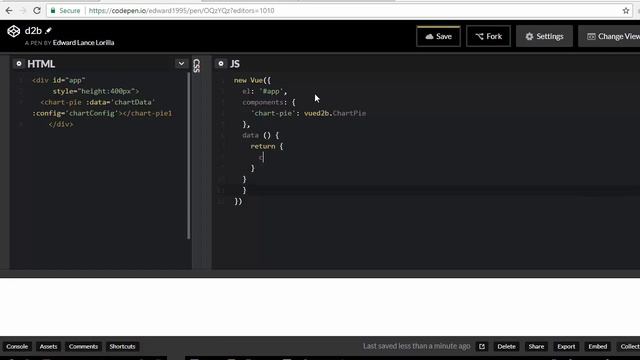The height and width of the screenshot is (360, 640).
Task: Click '<div id="app"' in HTML editor
Action: coord(59,80)
